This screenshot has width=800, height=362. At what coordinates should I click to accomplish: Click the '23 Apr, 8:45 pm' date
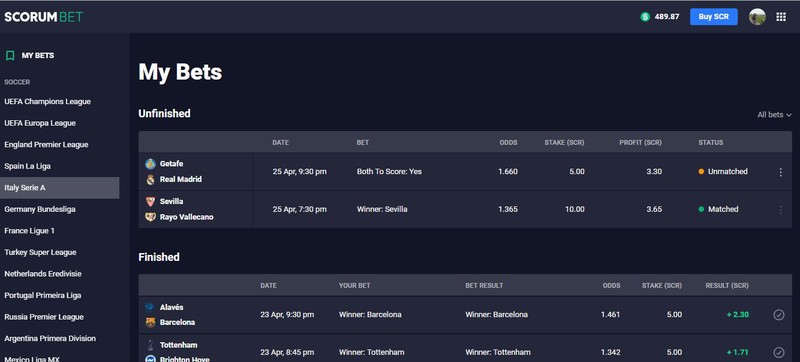[x=287, y=352]
